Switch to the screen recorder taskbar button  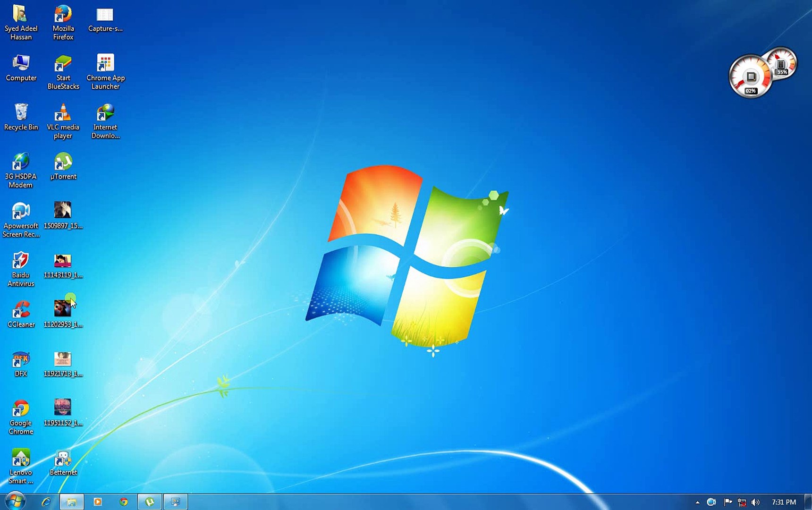pos(176,501)
